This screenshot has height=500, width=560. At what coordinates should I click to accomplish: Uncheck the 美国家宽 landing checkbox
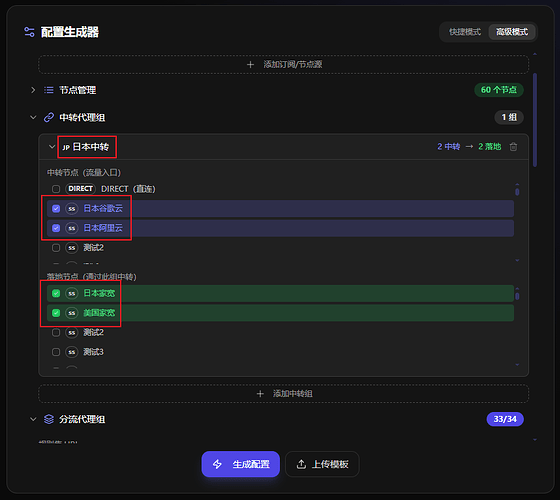point(56,313)
